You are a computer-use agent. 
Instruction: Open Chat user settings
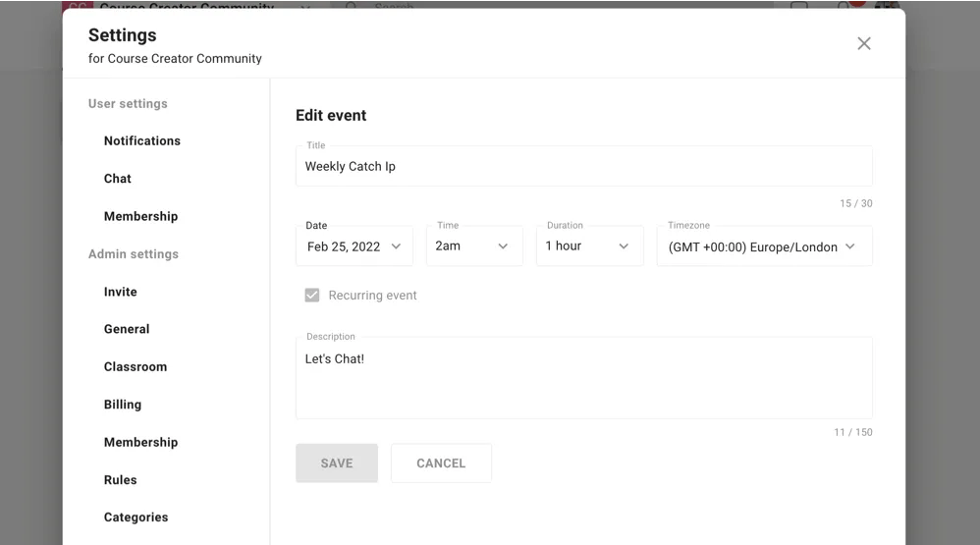[118, 178]
